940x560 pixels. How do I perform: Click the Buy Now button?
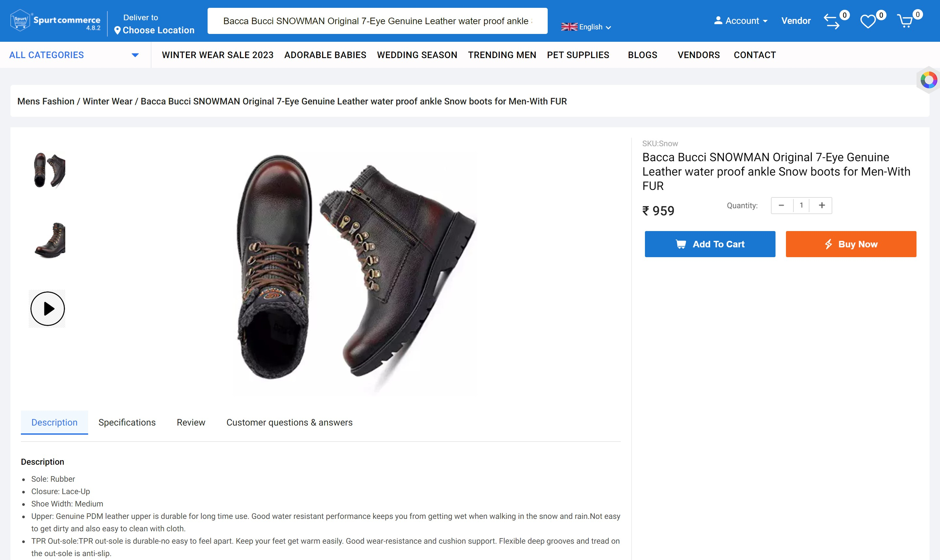click(x=851, y=244)
